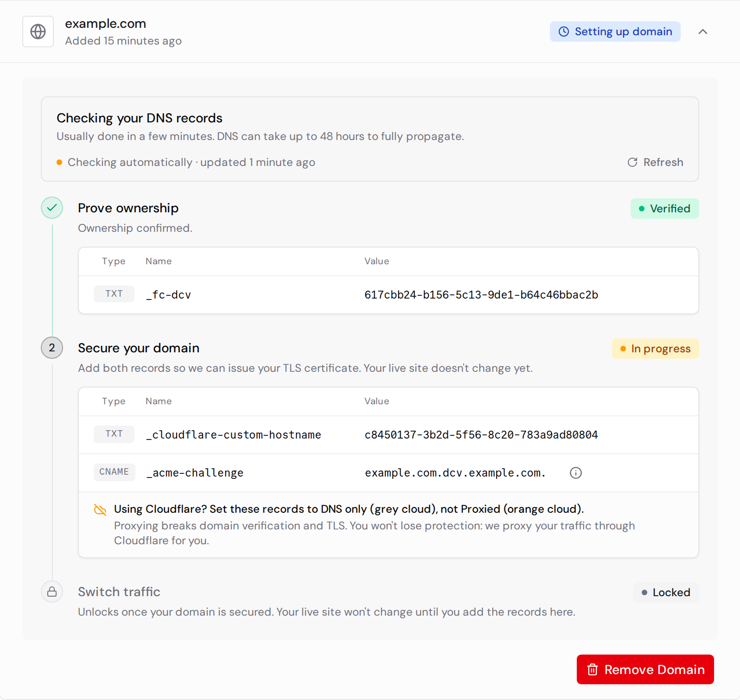Click the Secure your domain heading

pos(139,348)
